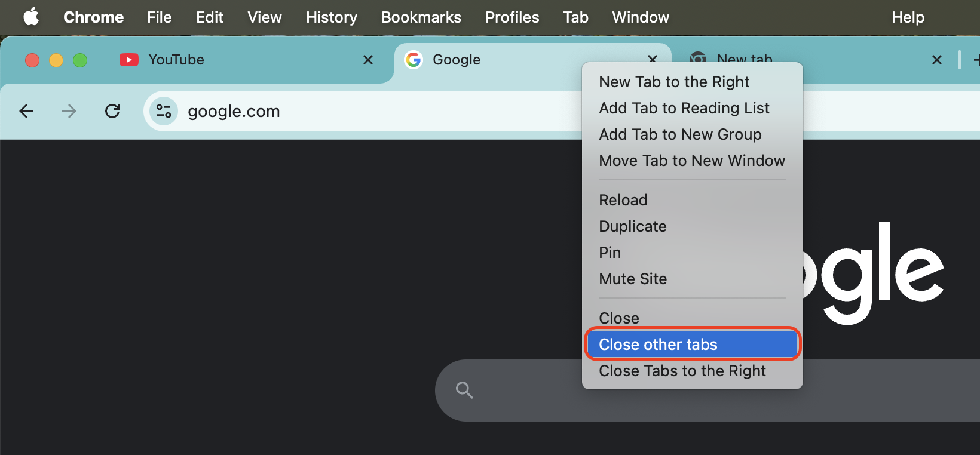Select Mute Site from the context menu

633,279
